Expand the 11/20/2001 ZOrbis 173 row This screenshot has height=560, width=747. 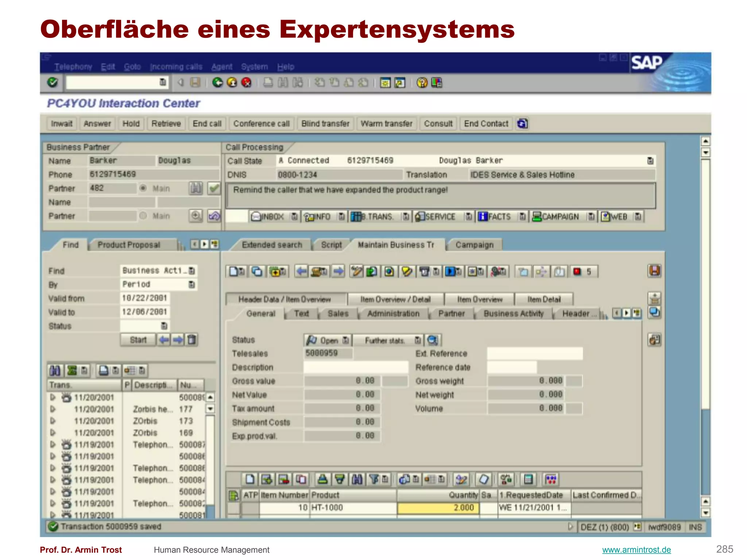[53, 421]
